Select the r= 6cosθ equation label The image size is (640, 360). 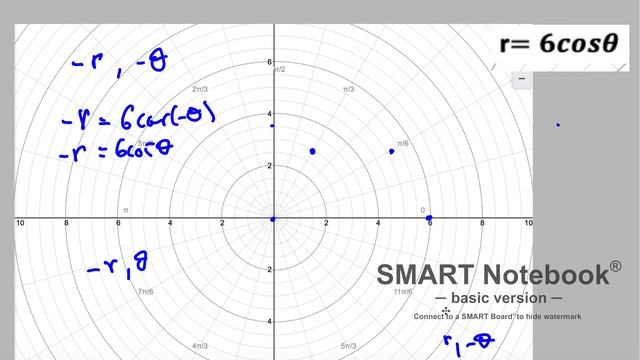[559, 43]
